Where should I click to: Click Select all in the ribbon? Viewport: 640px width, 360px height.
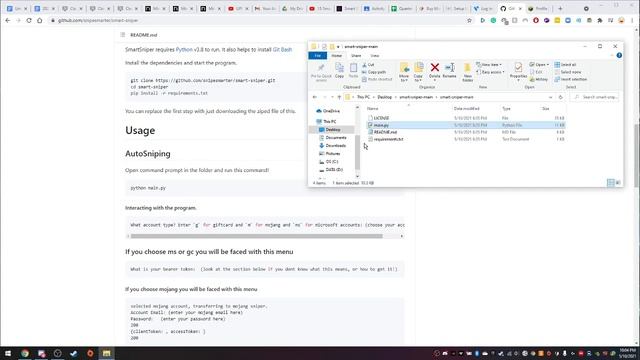click(x=565, y=64)
